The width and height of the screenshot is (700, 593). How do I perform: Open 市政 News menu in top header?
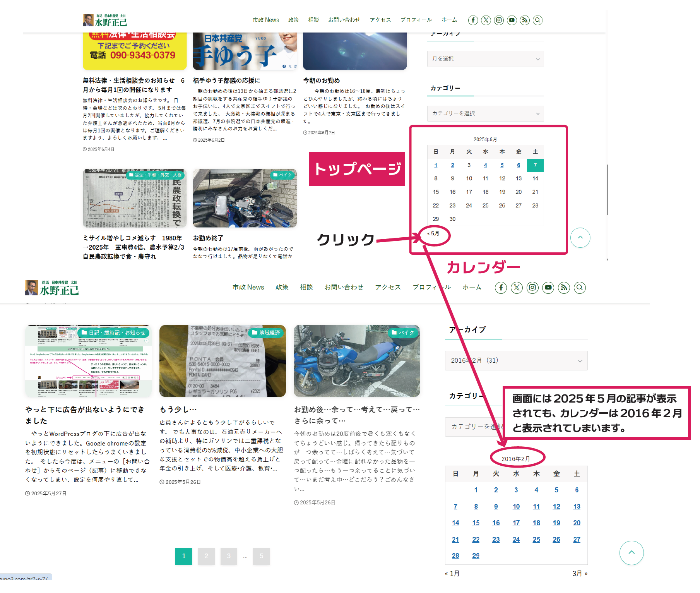pos(265,20)
